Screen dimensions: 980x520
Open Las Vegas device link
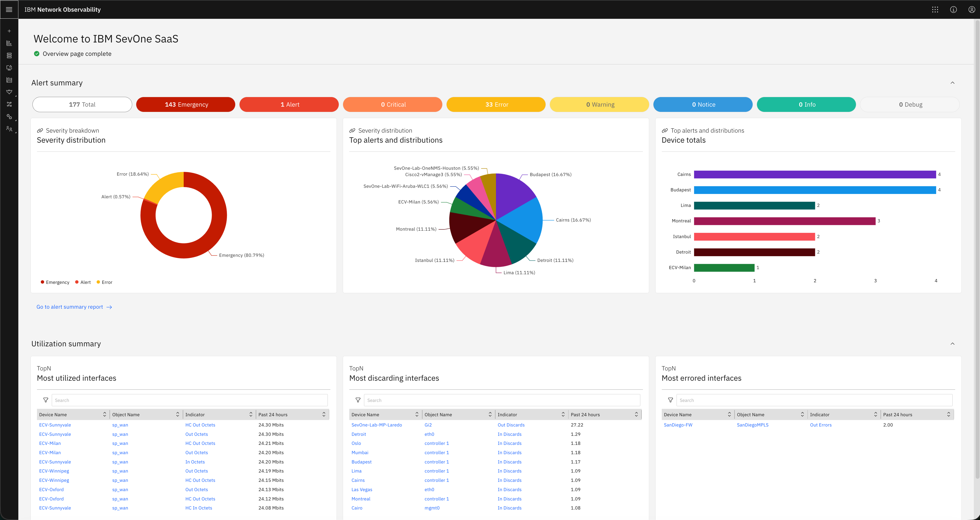coord(362,489)
